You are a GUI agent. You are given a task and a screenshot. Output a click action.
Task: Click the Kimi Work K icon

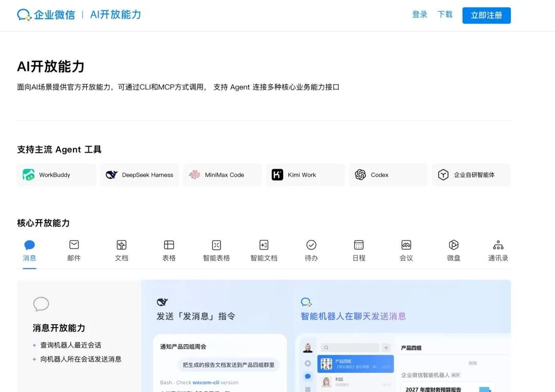click(x=277, y=175)
